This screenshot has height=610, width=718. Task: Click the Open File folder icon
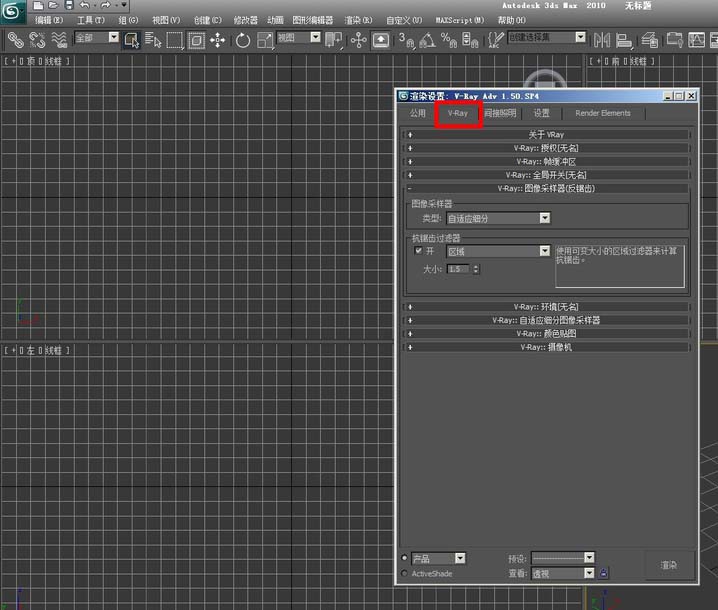click(53, 5)
